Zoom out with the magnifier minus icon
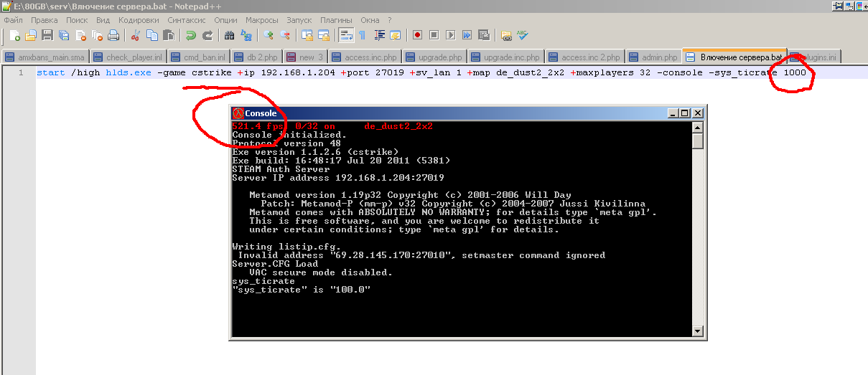The height and width of the screenshot is (375, 868). pyautogui.click(x=284, y=35)
